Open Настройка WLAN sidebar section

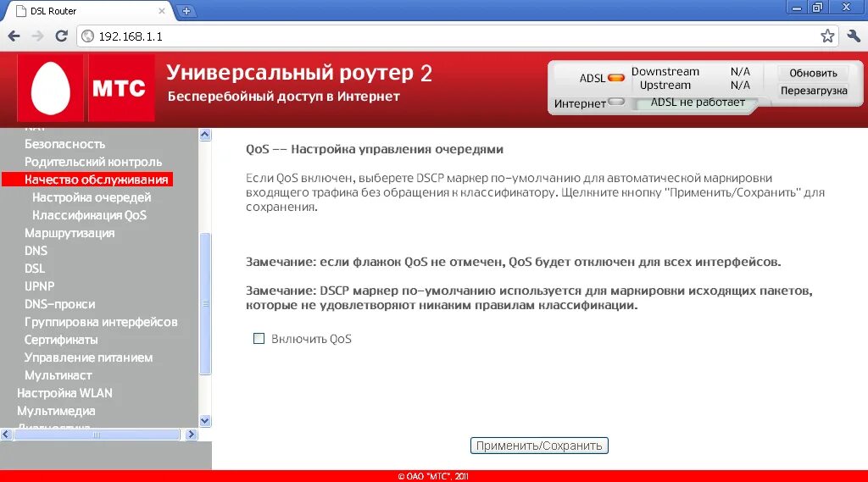click(x=64, y=393)
